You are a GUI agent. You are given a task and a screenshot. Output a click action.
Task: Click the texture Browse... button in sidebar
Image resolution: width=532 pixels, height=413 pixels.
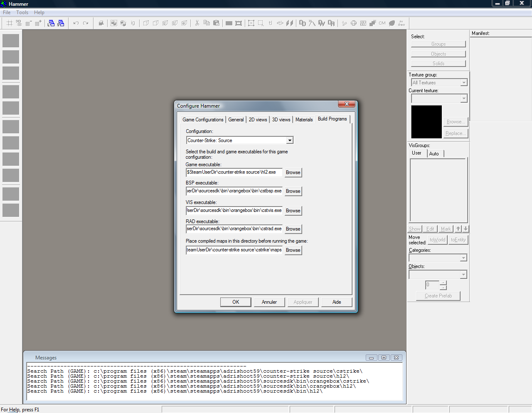[456, 122]
